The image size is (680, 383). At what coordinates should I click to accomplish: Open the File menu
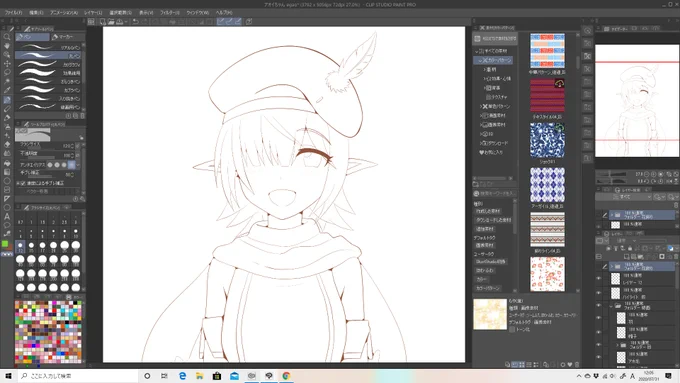click(13, 13)
